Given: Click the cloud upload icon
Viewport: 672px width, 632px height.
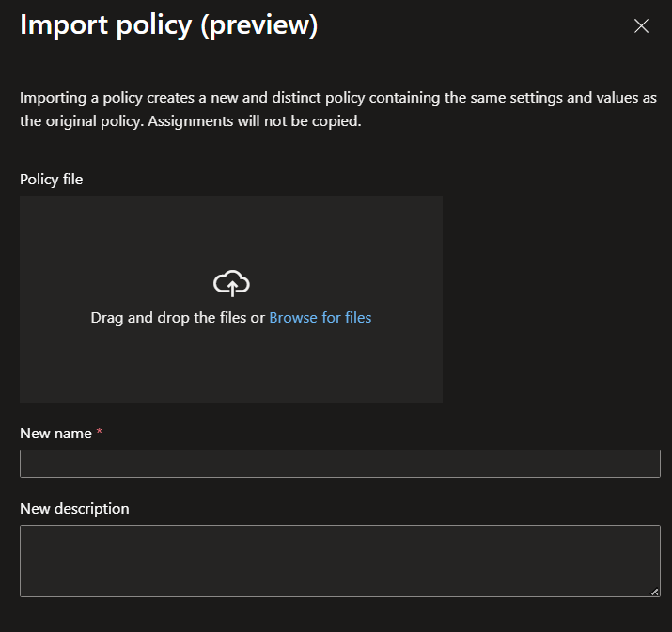Looking at the screenshot, I should pos(231,283).
